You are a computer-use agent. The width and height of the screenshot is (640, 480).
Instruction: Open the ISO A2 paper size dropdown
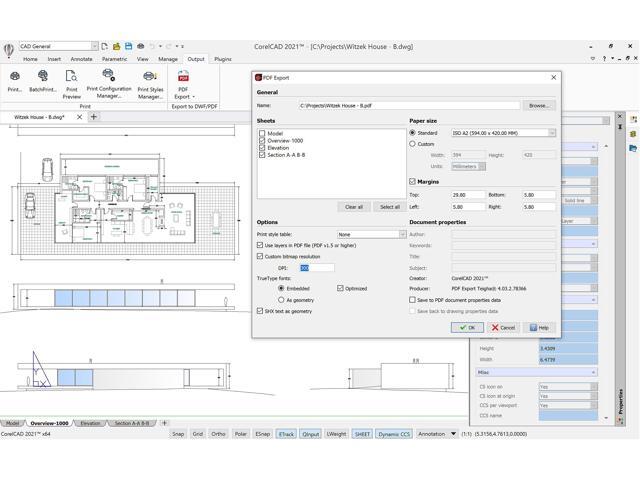pyautogui.click(x=552, y=133)
